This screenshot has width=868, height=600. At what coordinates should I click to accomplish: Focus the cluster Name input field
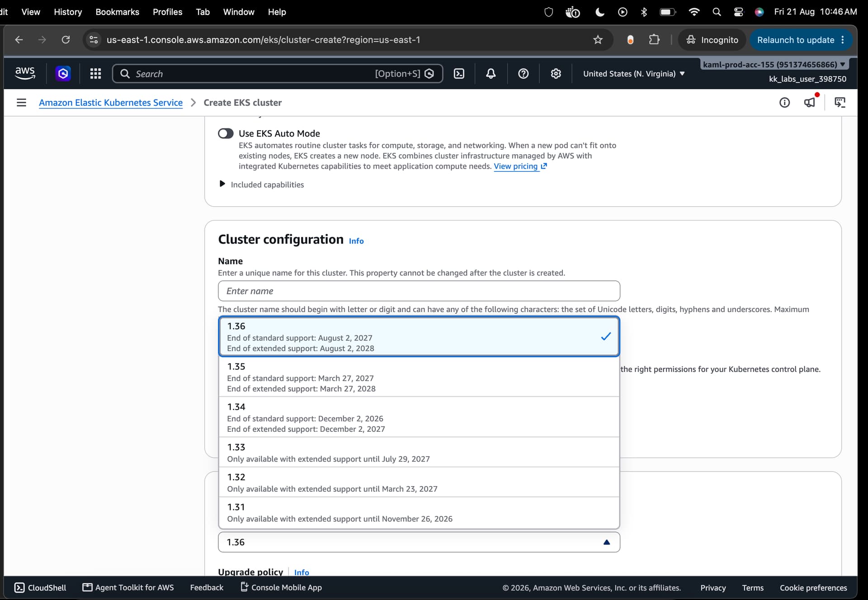point(419,291)
